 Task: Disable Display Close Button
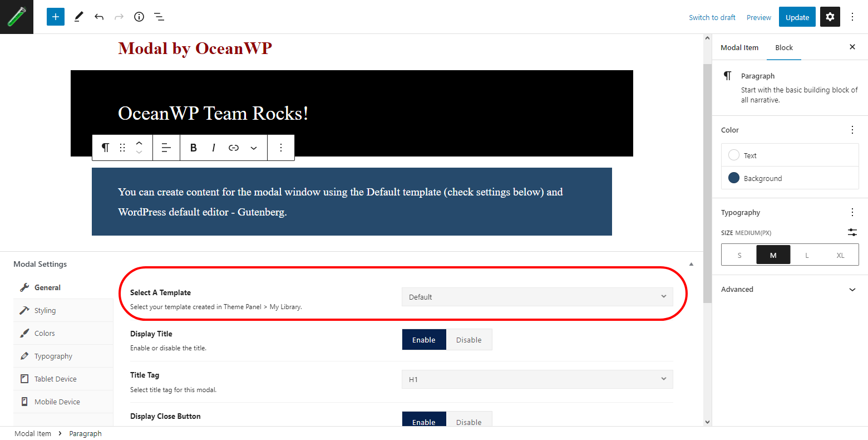point(469,419)
